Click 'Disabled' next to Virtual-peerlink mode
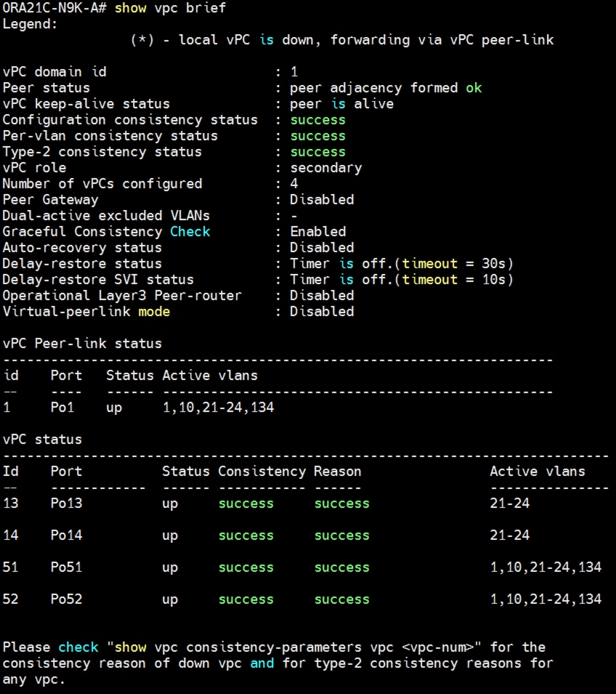 click(x=322, y=312)
